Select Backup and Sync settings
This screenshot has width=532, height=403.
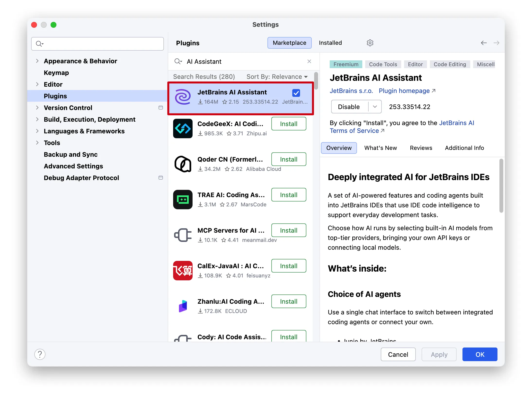tap(71, 154)
